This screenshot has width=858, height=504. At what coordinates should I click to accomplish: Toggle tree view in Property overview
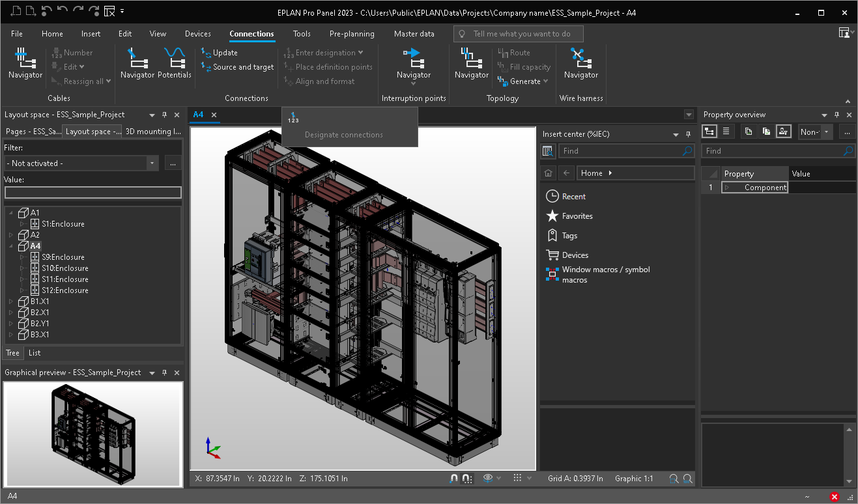point(709,132)
